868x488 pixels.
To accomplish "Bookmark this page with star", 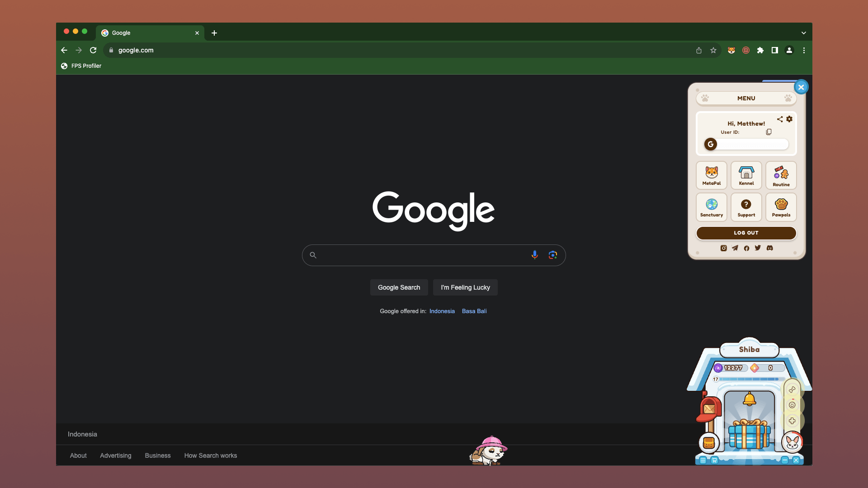I will point(713,50).
